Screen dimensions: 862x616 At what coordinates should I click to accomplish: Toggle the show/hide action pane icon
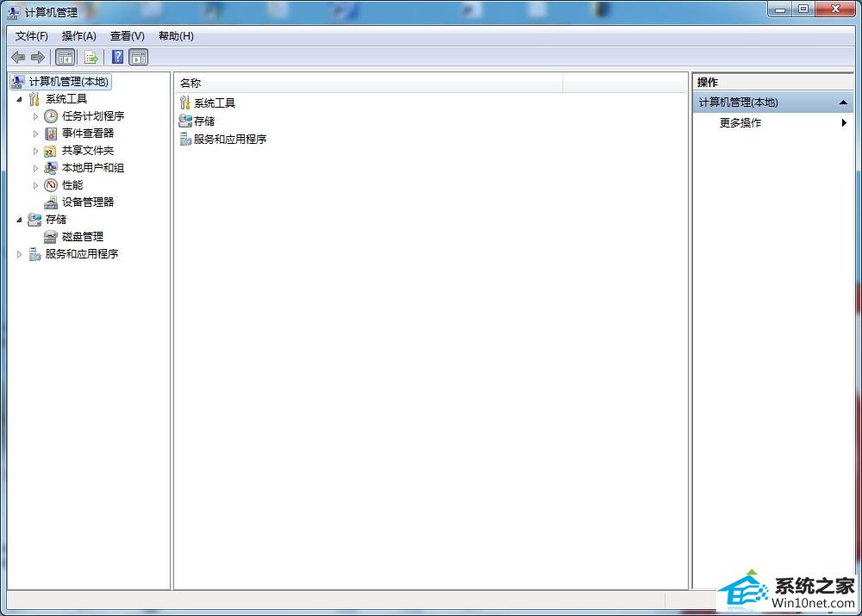(x=139, y=57)
